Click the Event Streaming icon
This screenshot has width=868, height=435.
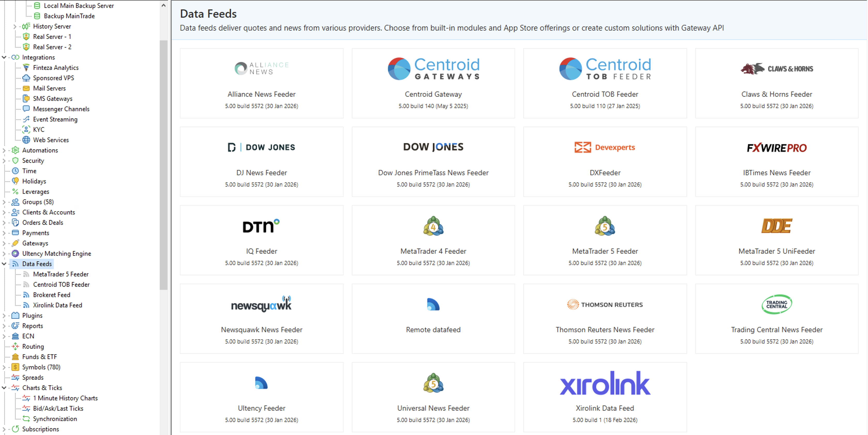27,119
